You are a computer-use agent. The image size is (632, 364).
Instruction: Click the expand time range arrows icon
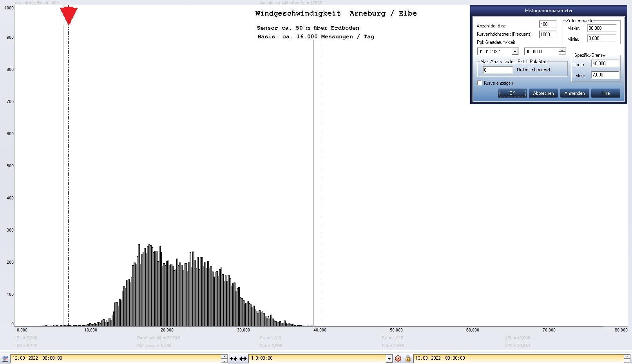243,359
